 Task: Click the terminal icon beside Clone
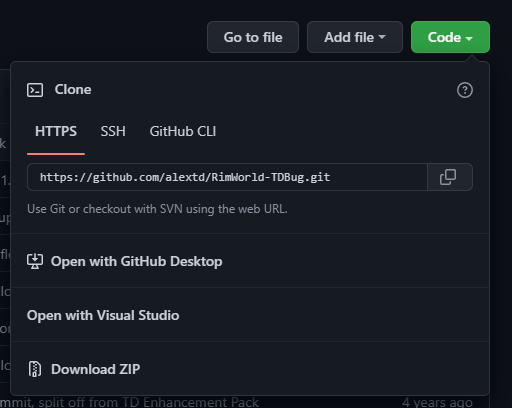pyautogui.click(x=35, y=90)
